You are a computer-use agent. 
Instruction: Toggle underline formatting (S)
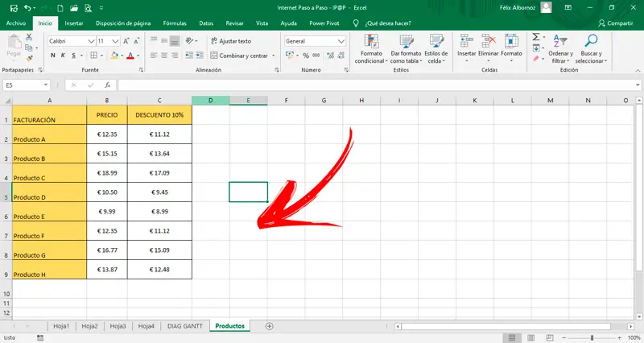coord(73,56)
